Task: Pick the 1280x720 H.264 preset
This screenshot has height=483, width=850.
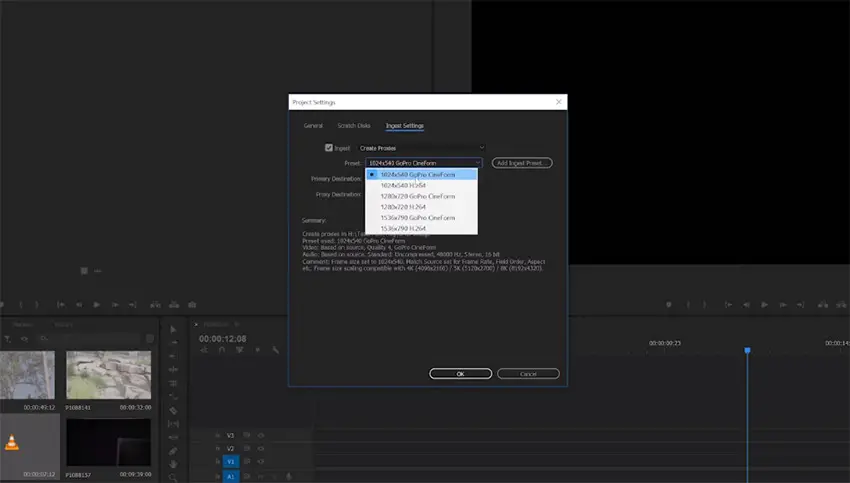Action: click(x=422, y=207)
